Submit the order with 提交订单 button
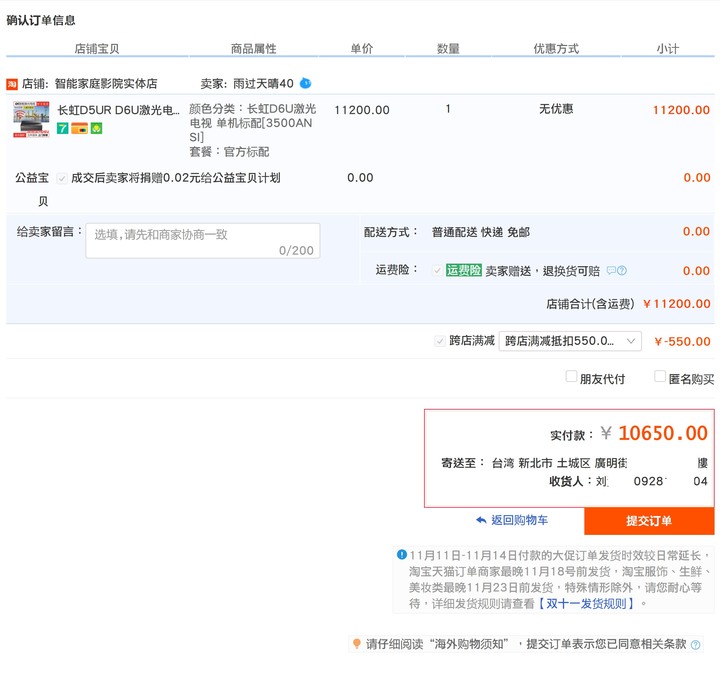 click(x=649, y=521)
